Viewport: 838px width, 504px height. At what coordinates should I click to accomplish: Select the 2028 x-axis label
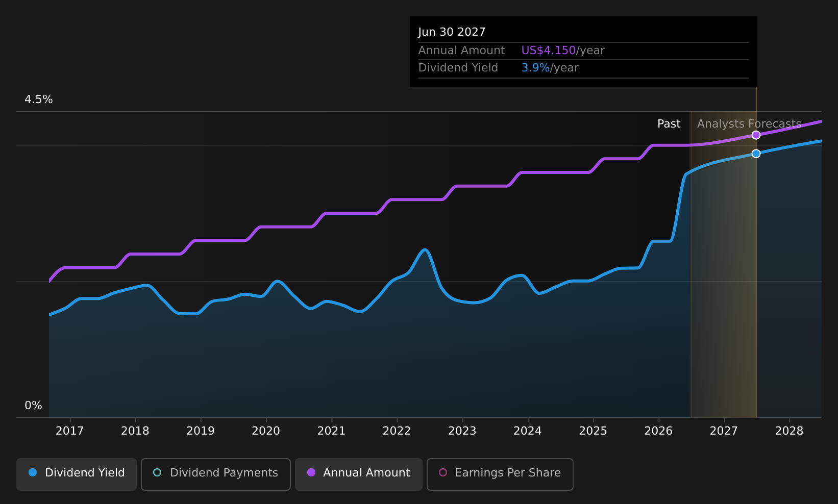[789, 431]
